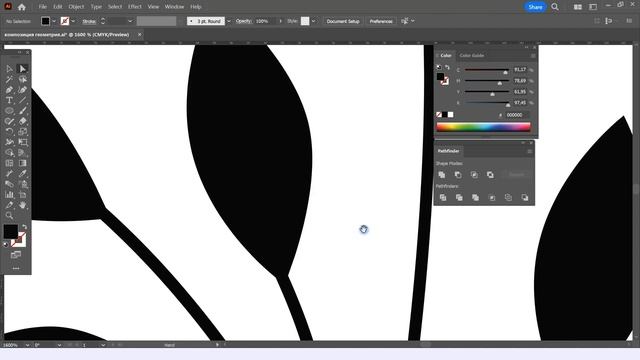
Task: Open the Pathfinder panel options menu
Action: click(x=529, y=151)
